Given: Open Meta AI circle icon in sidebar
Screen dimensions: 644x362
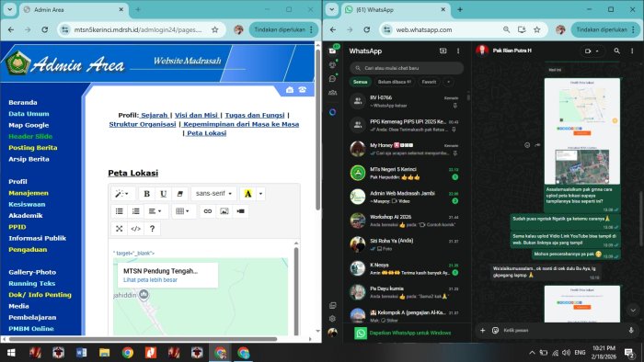Looking at the screenshot, I should tap(333, 112).
